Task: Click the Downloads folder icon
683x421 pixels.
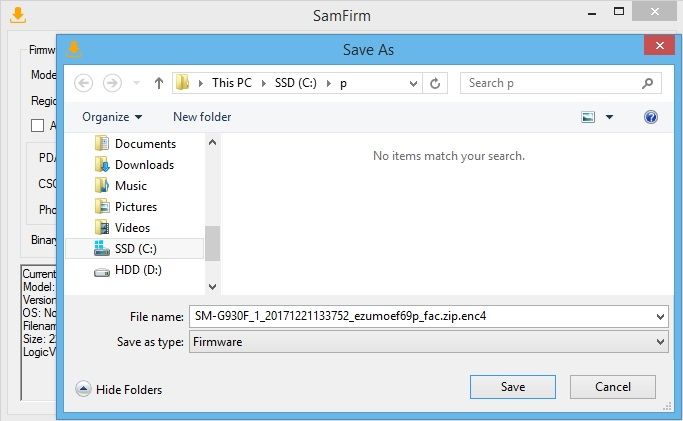Action: pyautogui.click(x=101, y=164)
